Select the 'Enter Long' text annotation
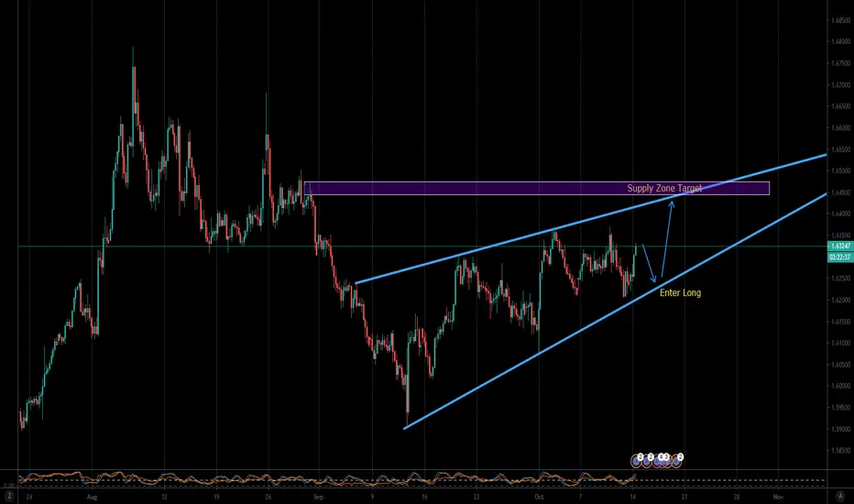Screen dimensions: 854x504 tap(680, 292)
